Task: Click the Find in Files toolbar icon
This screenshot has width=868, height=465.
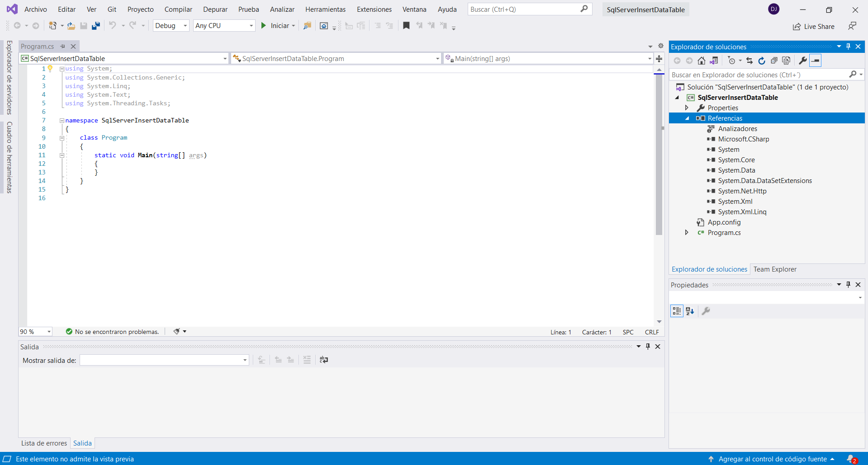Action: pos(307,26)
